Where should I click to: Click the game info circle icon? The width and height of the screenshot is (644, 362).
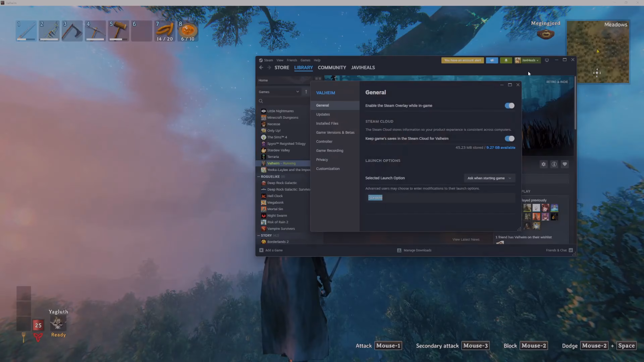click(554, 164)
